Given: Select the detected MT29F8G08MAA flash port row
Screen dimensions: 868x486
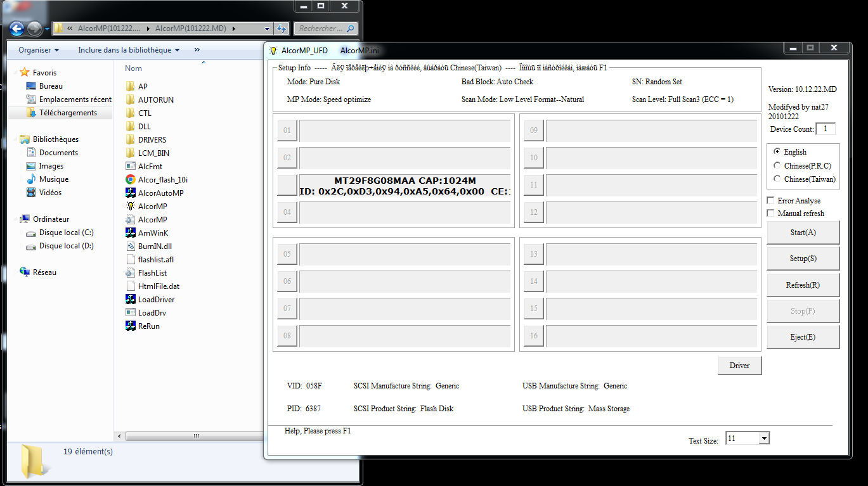Looking at the screenshot, I should coord(405,185).
